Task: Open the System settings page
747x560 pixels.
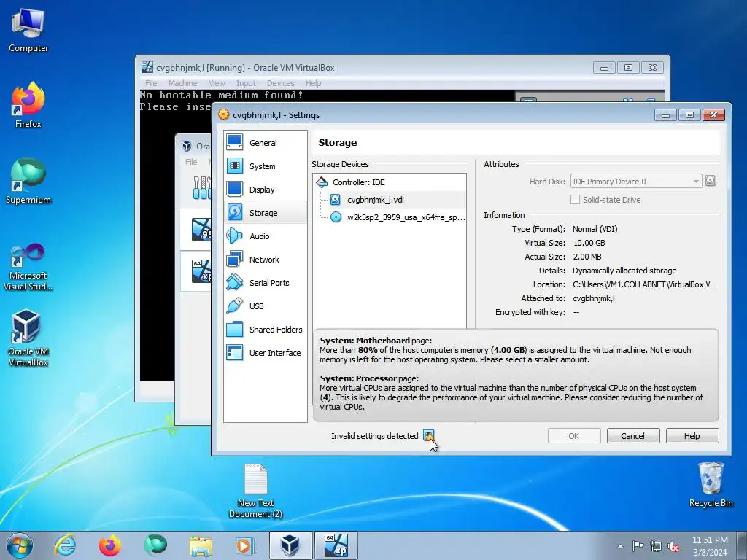Action: point(265,166)
